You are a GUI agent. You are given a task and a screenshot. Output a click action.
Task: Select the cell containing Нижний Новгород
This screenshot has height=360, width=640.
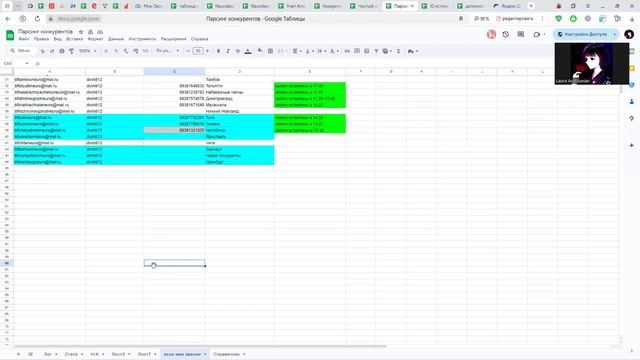[239, 111]
